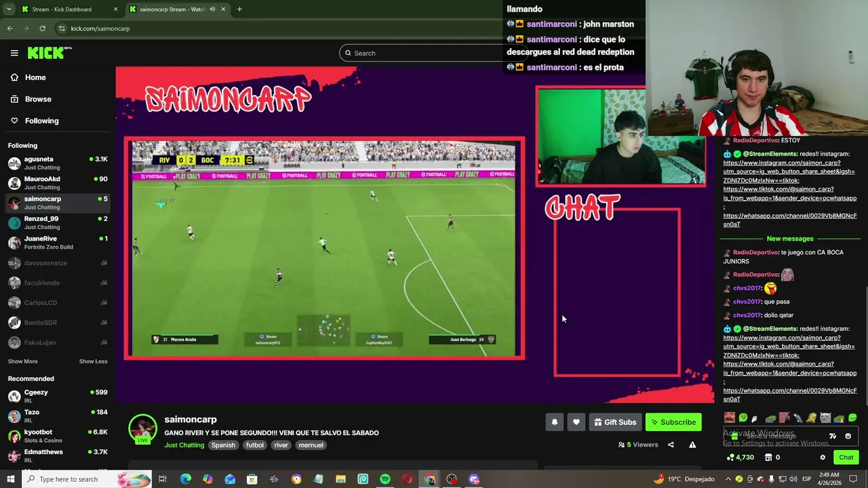Open the chat shop icon
This screenshot has height=488, width=868.
tap(768, 457)
